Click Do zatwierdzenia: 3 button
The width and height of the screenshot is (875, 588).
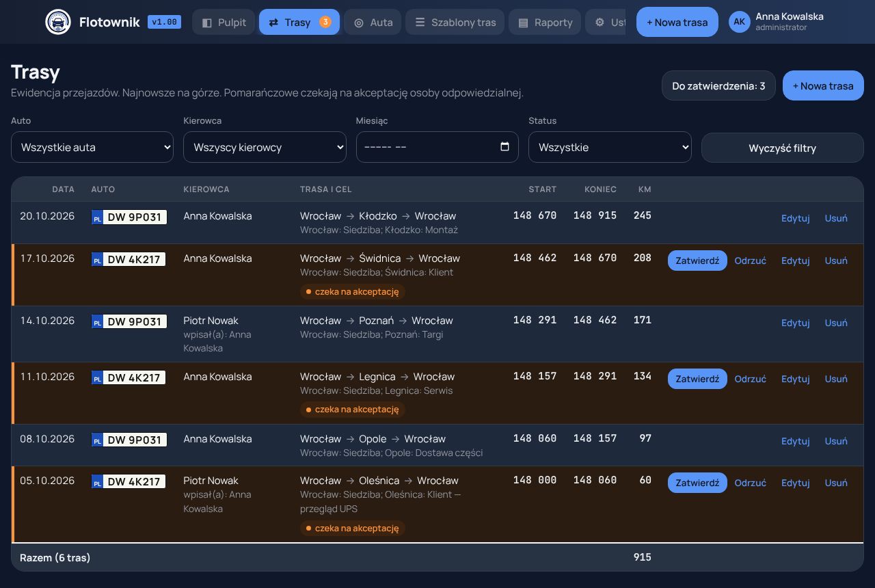718,85
